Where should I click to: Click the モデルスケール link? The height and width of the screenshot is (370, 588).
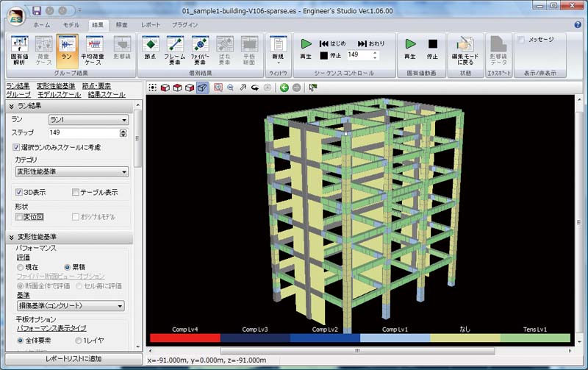[60, 95]
